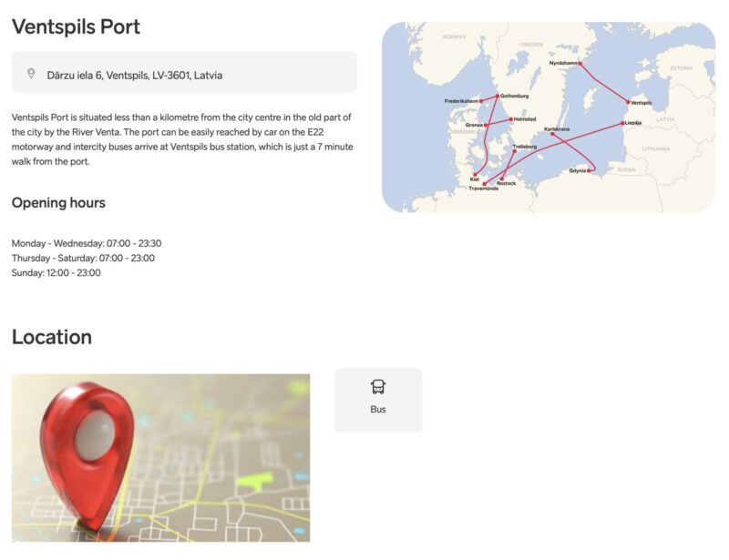The width and height of the screenshot is (729, 560).
Task: Click the Dārzu iela 6 address box
Action: pyautogui.click(x=184, y=73)
